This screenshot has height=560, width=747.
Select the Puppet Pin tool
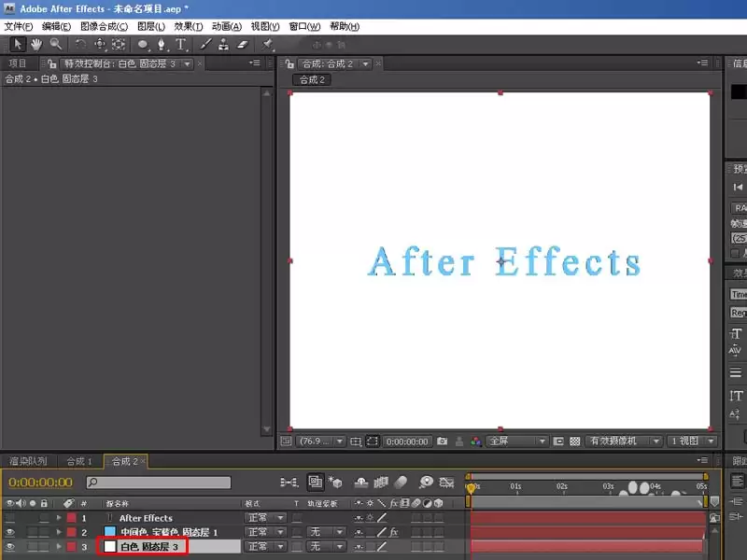(x=267, y=45)
